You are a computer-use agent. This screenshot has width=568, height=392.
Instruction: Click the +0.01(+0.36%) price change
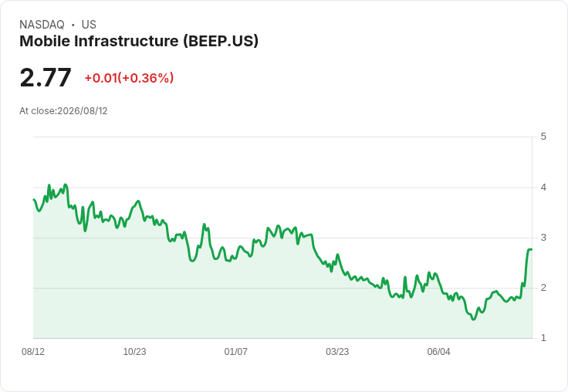click(x=129, y=78)
